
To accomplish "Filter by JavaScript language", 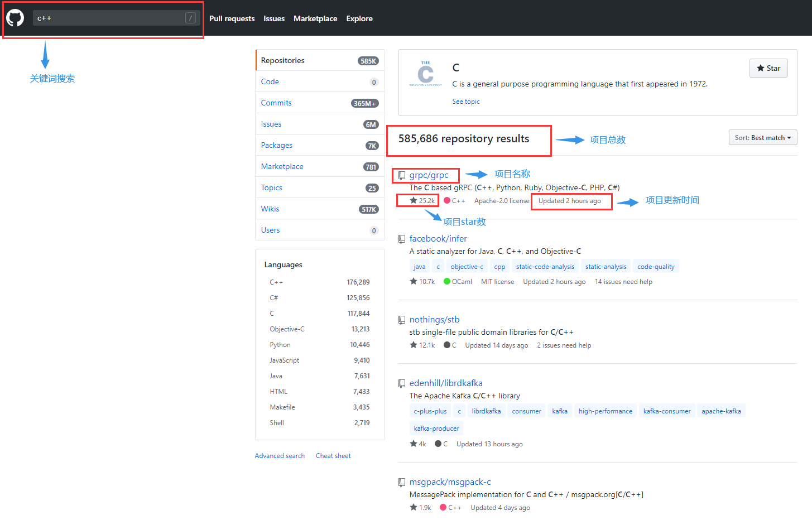I will point(320,360).
